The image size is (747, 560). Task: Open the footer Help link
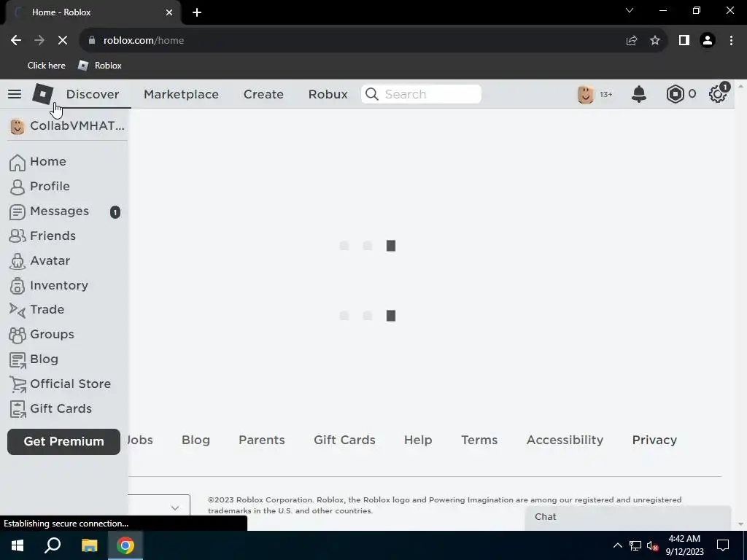pyautogui.click(x=418, y=440)
